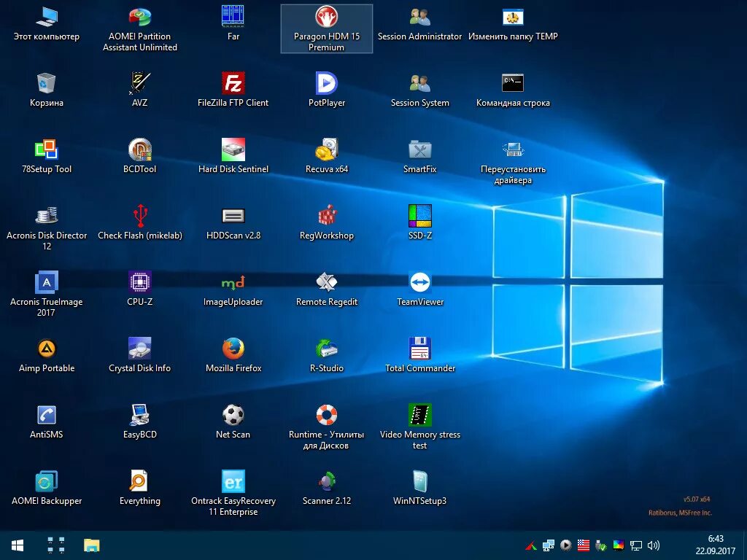Open the Total Commander icon
Viewport: 747px width, 560px height.
click(x=419, y=355)
